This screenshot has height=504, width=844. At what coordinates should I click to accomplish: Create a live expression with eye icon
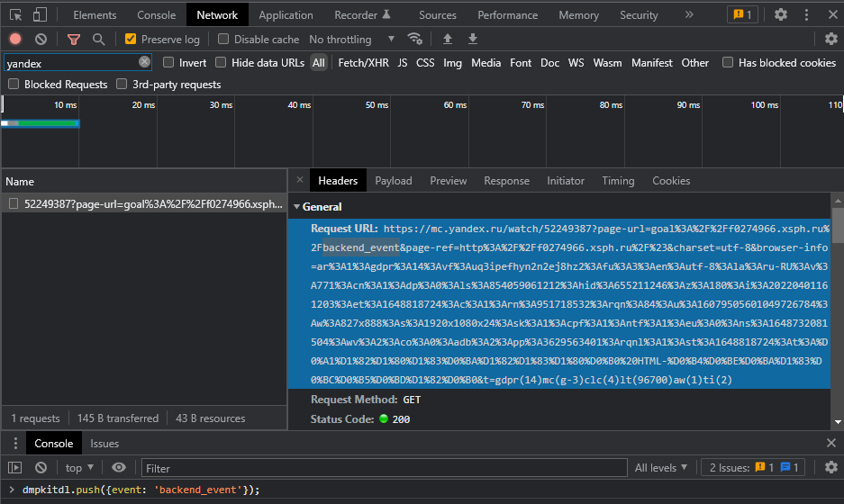click(119, 467)
